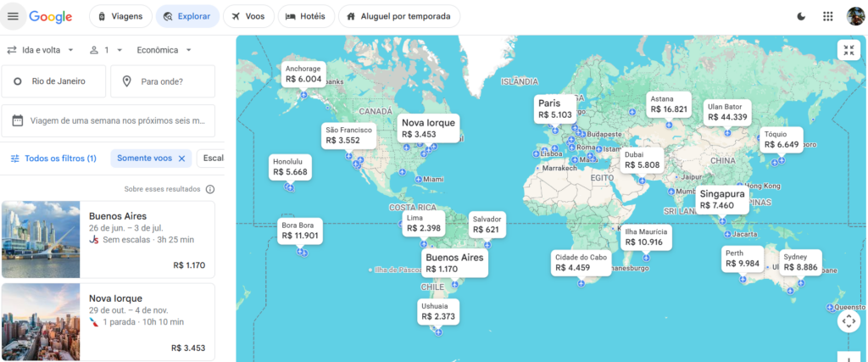
Task: Switch to the Voos tab
Action: click(248, 16)
